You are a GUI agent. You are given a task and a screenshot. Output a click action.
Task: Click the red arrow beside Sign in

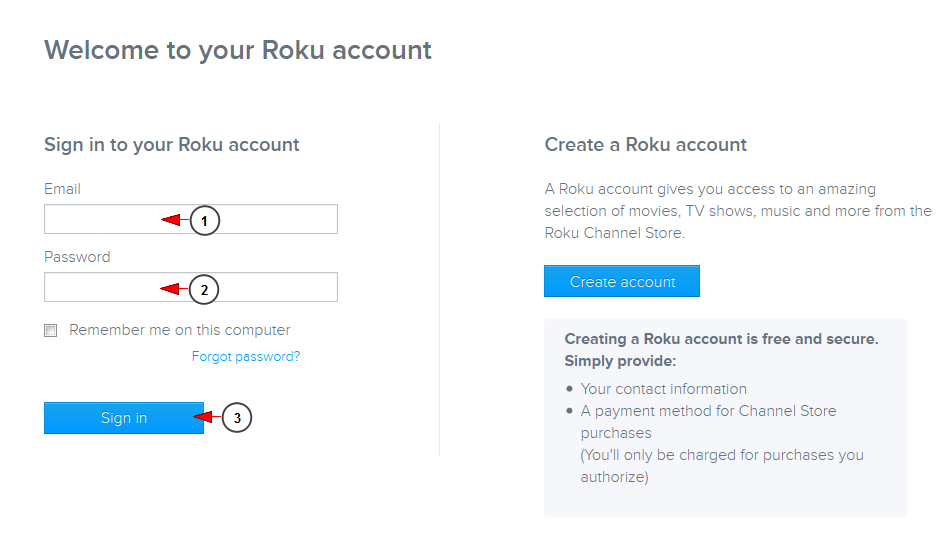(207, 417)
